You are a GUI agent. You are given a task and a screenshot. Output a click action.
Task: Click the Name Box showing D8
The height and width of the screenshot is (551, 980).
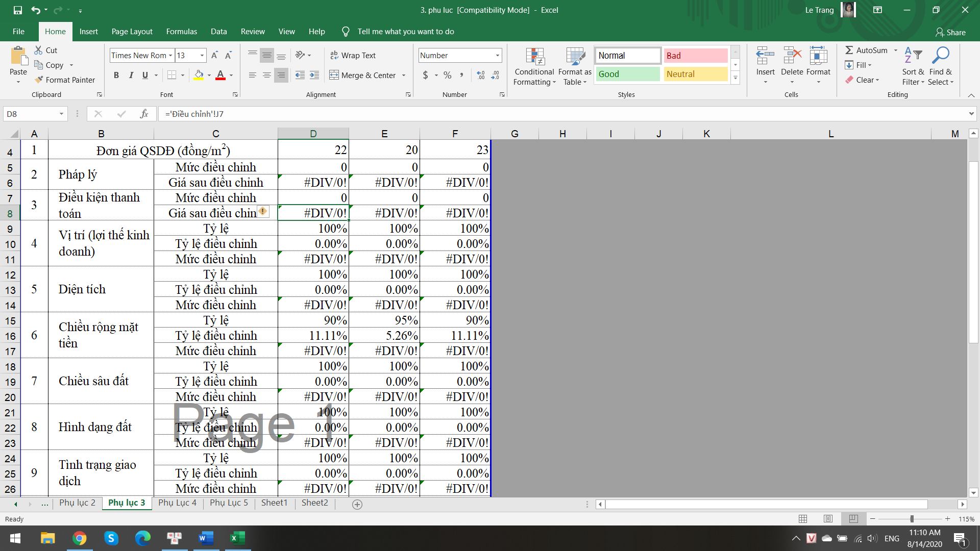point(35,114)
